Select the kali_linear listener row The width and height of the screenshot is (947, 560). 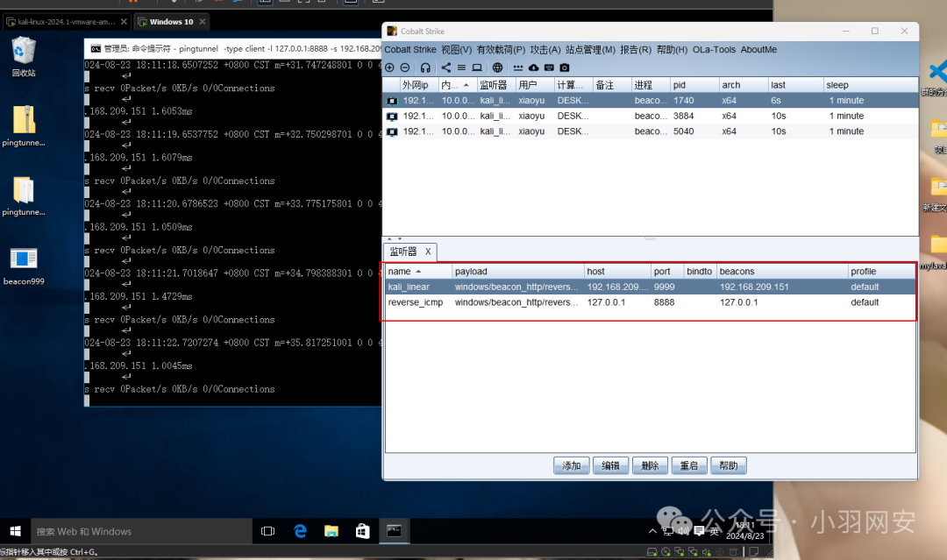(x=651, y=287)
